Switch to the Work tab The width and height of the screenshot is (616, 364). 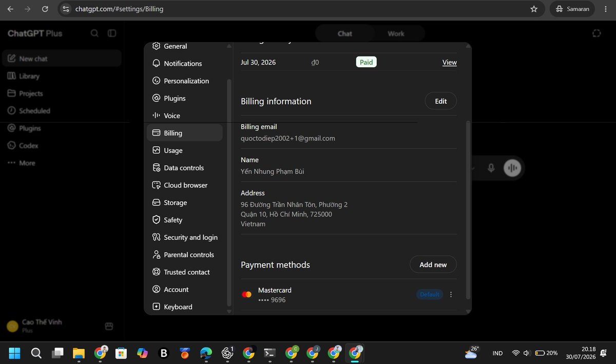point(396,33)
